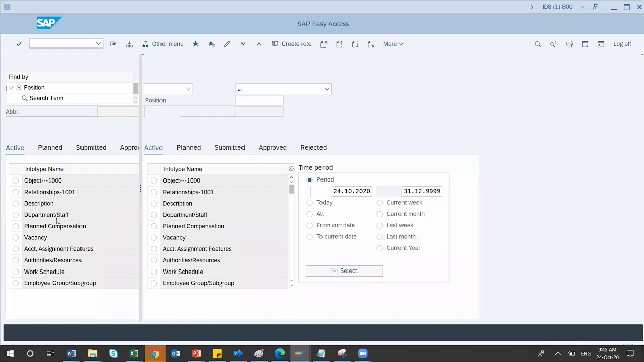
Task: Click the infotype list vertical scrollbar thumb
Action: pos(291,189)
